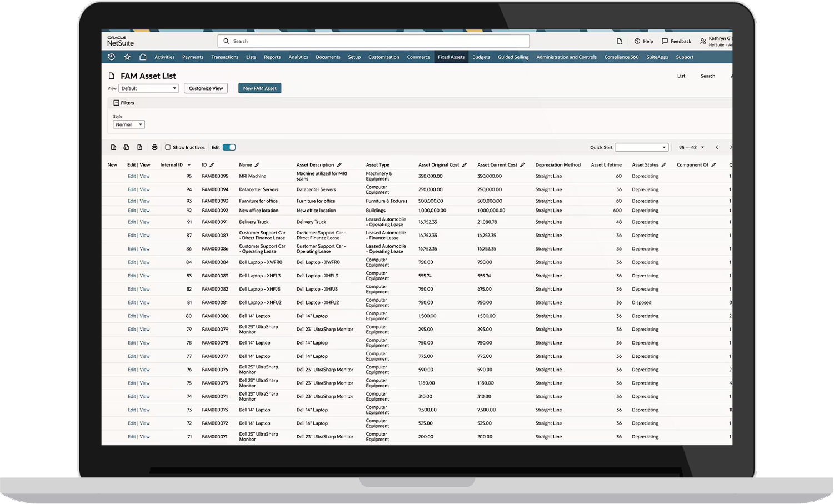This screenshot has height=504, width=834.
Task: Open the Style dropdown set to Normal
Action: (128, 124)
